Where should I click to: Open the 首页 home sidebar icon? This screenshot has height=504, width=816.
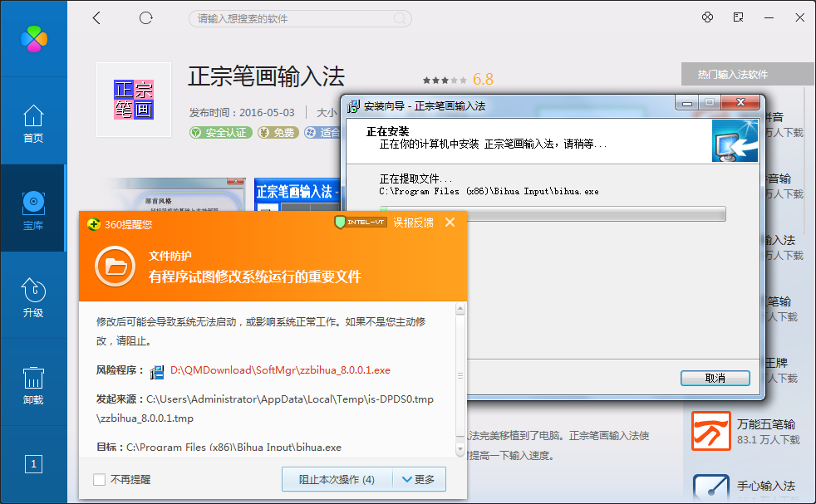(32, 124)
